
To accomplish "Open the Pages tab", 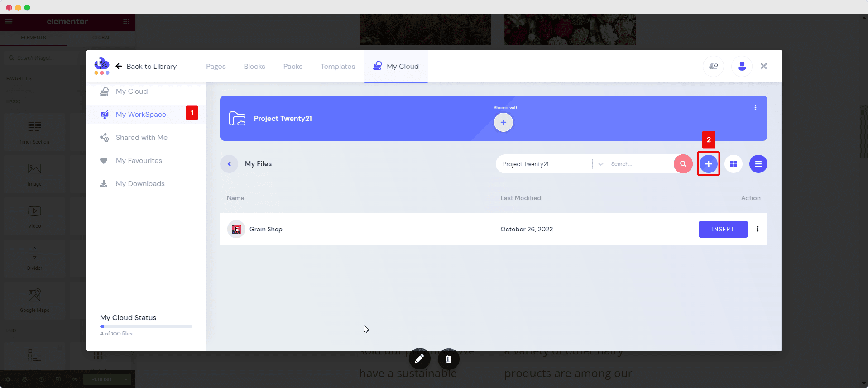I will coord(216,66).
